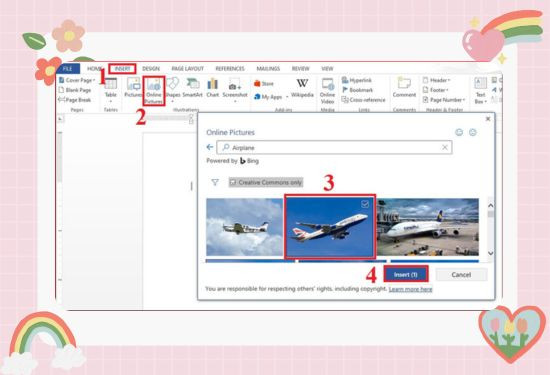Image resolution: width=550 pixels, height=375 pixels.
Task: Click the frown feedback icon
Action: (x=473, y=132)
